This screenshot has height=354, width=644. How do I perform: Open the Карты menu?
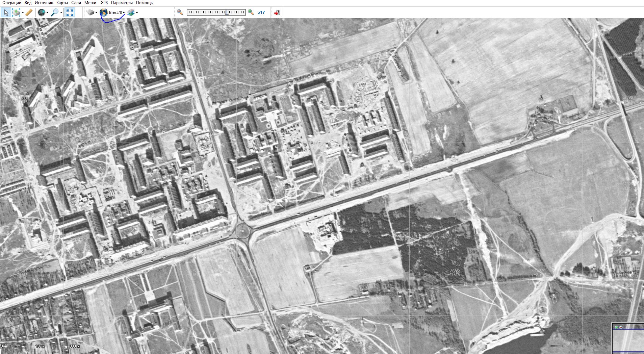pos(62,3)
